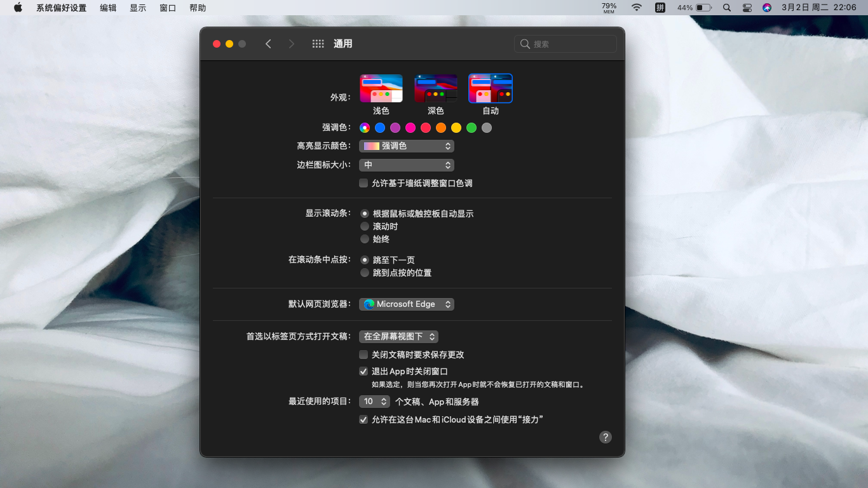
Task: Open the 在全屏幕视图下 tab preference dropdown
Action: 398,337
